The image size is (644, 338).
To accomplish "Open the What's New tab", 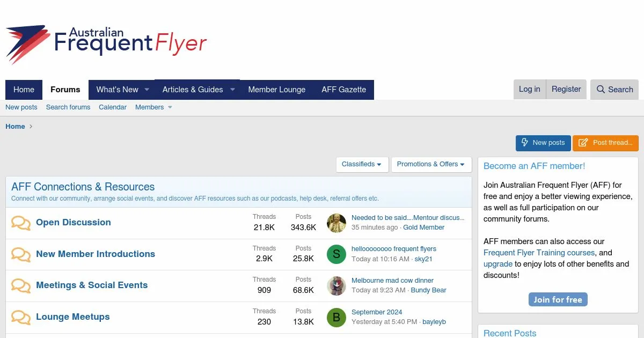I will [117, 90].
